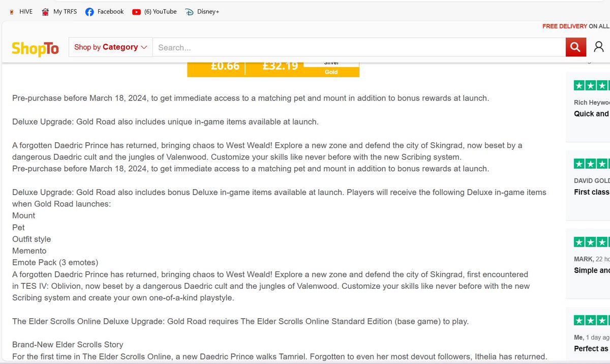
Task: Click the star rating above Me review
Action: (x=592, y=320)
